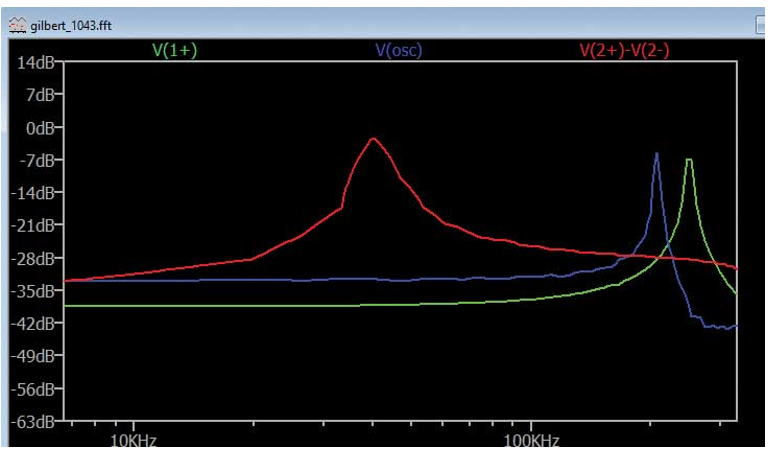Click the -63dB label at axis bottom
This screenshot has height=452, width=771.
pos(33,421)
